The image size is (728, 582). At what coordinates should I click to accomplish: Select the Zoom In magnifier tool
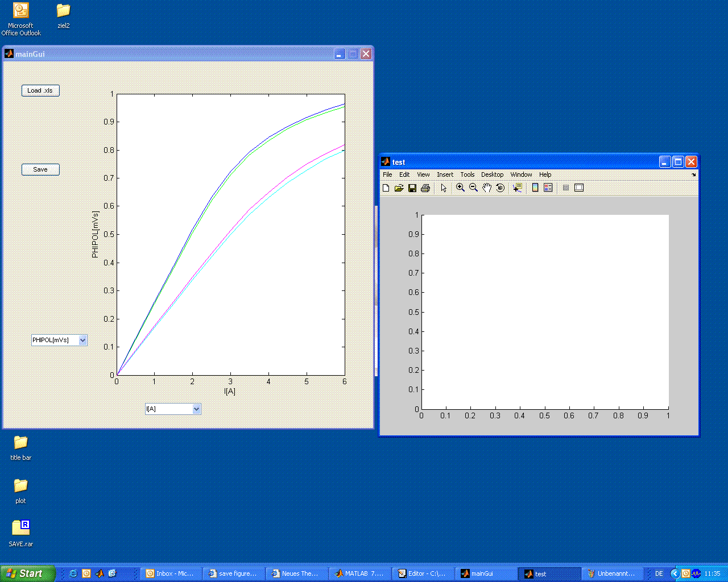(460, 188)
